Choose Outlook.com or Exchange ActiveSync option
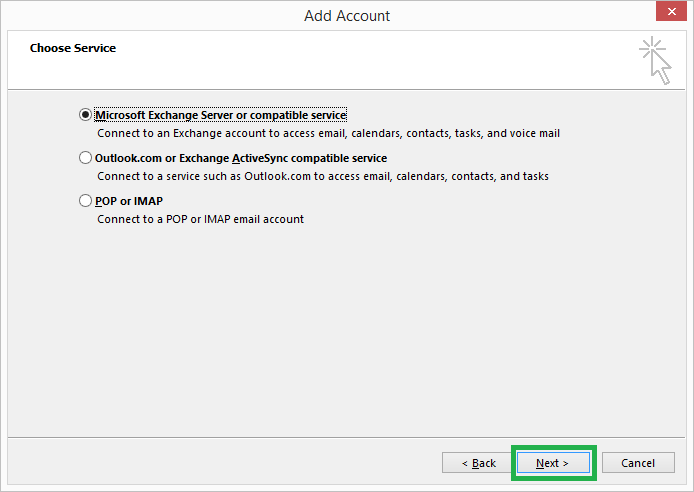The width and height of the screenshot is (694, 492). coord(85,158)
